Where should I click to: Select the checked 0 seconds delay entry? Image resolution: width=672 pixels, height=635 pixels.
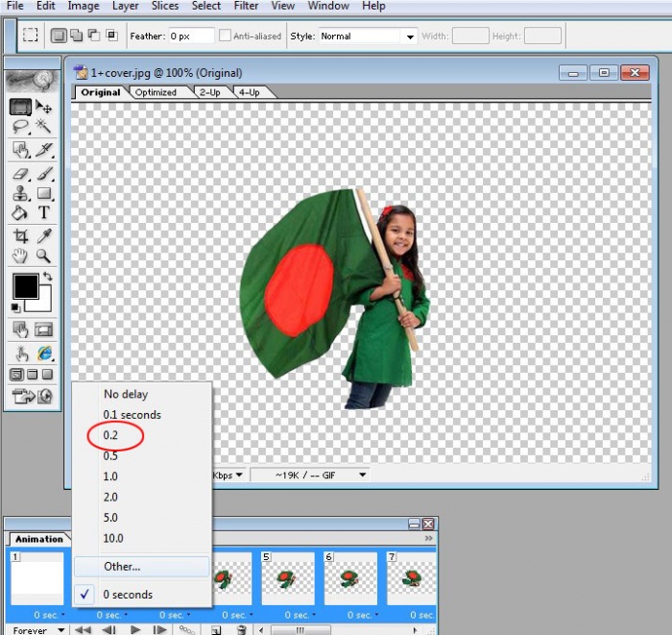pos(128,595)
